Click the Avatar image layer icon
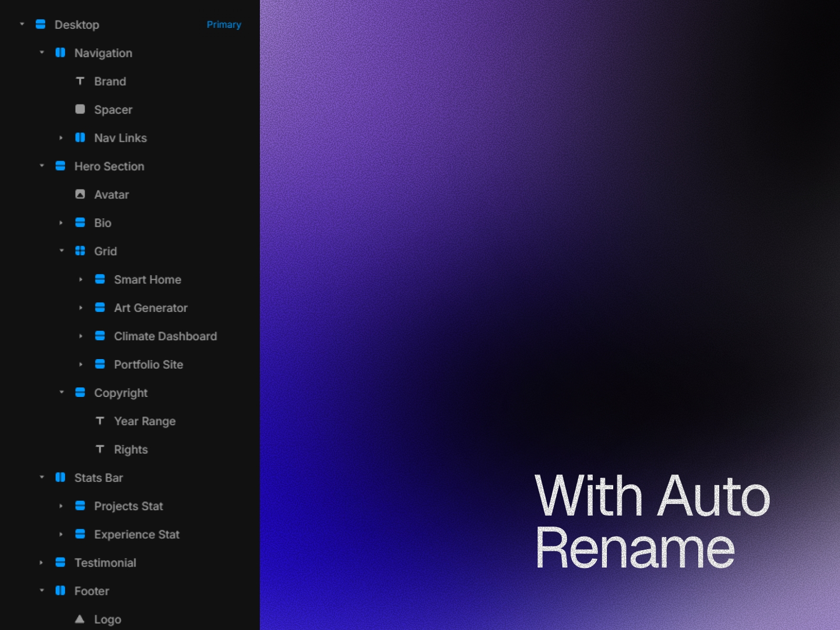This screenshot has width=840, height=630. [x=80, y=194]
